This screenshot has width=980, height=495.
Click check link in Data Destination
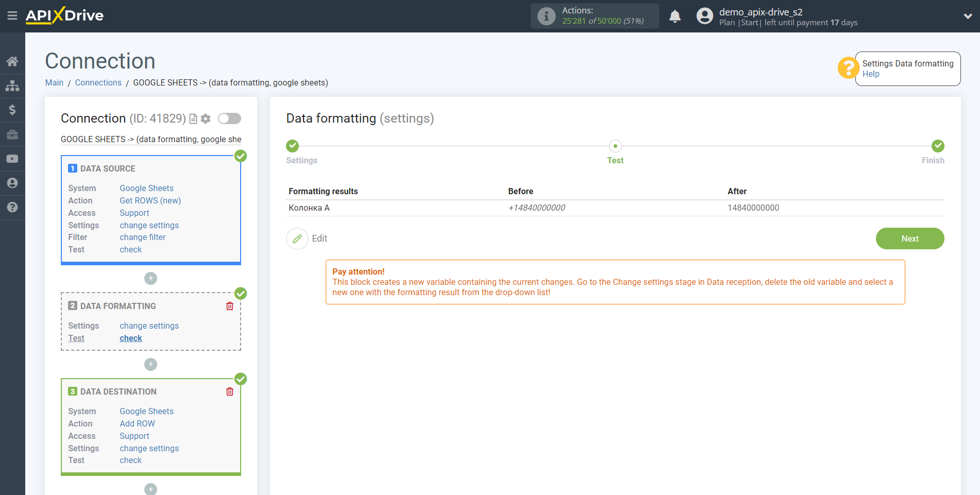coord(131,460)
